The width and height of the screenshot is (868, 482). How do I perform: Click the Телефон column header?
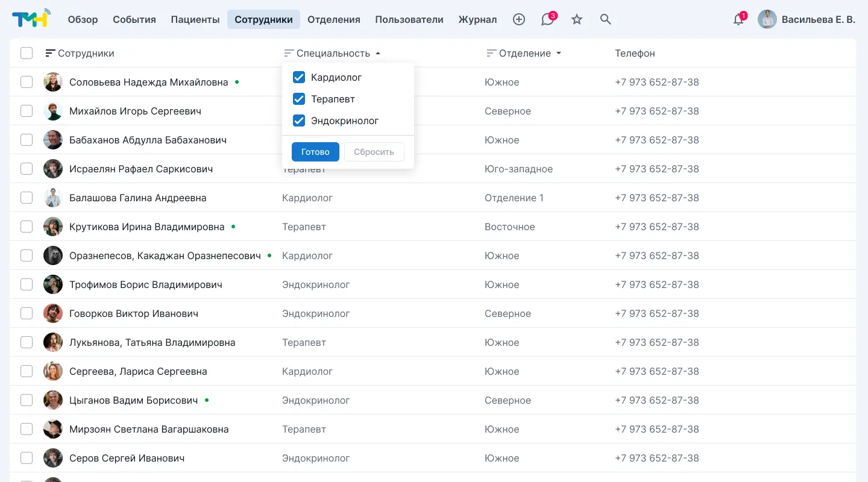[x=635, y=53]
